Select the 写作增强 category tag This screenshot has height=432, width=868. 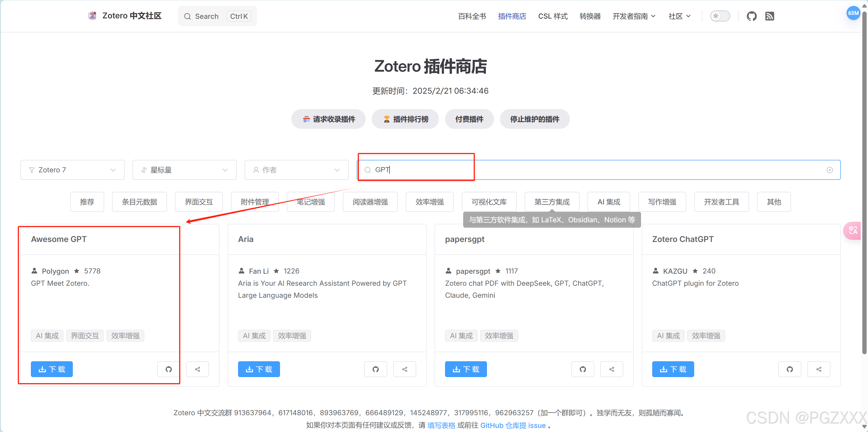click(x=662, y=202)
